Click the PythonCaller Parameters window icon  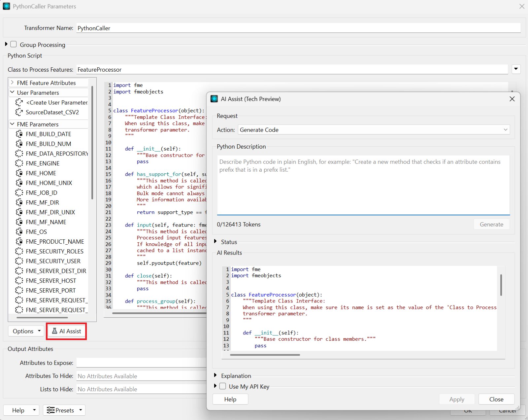coord(6,6)
